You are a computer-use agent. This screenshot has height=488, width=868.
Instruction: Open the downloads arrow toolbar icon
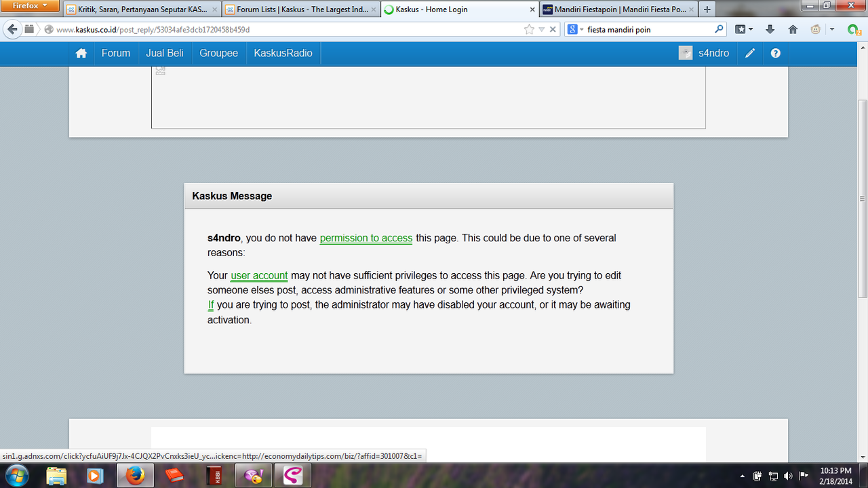tap(770, 29)
